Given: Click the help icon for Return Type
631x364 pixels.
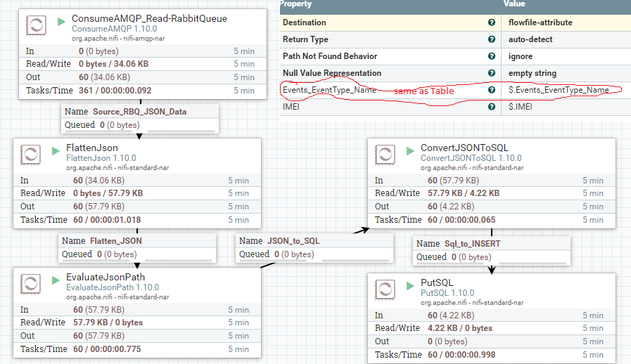Looking at the screenshot, I should click(491, 39).
